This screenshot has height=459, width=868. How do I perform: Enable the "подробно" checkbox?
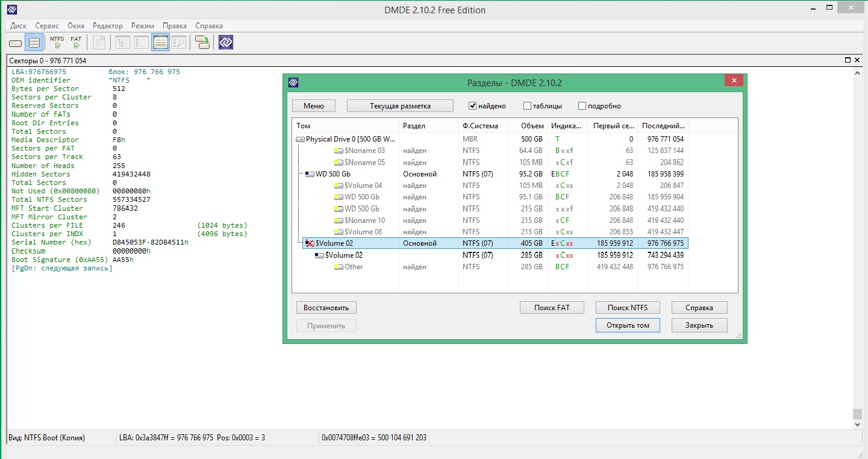tap(582, 106)
